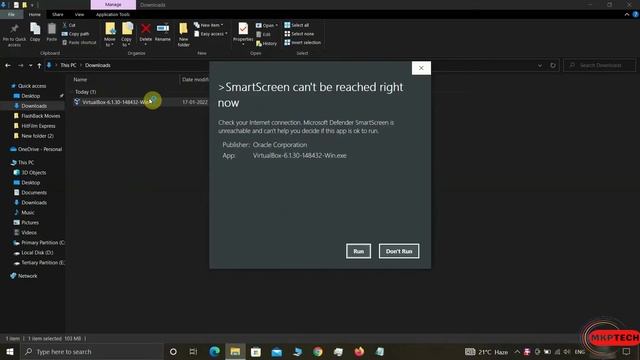Image resolution: width=640 pixels, height=360 pixels.
Task: Select Local Disk (D:) in sidebar
Action: point(37,253)
